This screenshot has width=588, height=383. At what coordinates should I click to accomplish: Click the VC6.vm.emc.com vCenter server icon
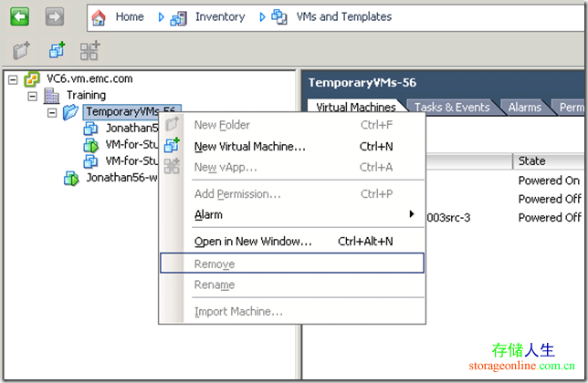coord(31,79)
